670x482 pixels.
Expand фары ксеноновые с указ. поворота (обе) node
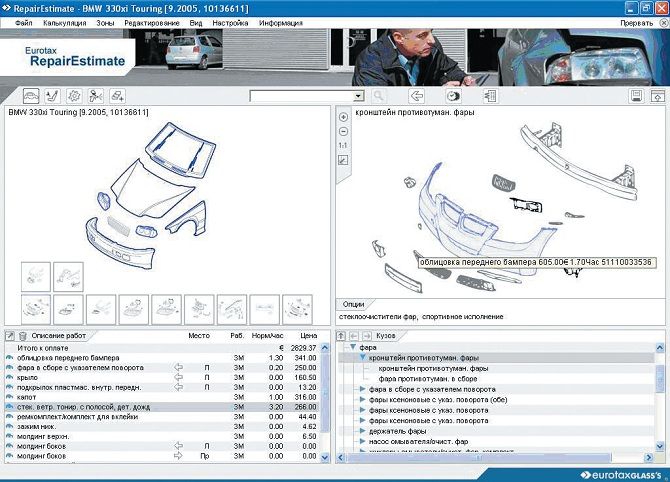[x=362, y=400]
